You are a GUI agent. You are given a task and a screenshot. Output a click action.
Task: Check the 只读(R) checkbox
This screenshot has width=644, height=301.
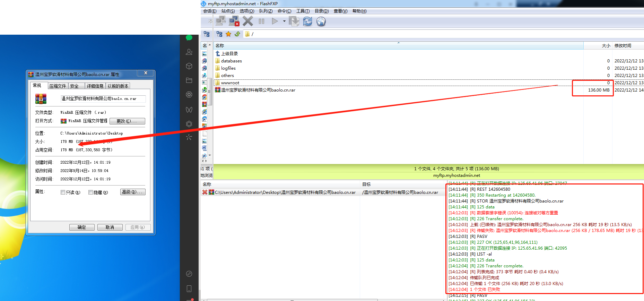(63, 192)
